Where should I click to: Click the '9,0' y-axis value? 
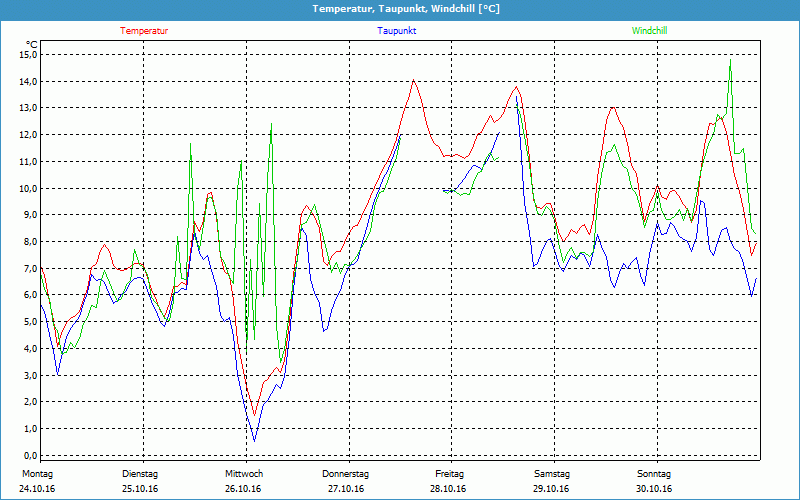point(30,215)
